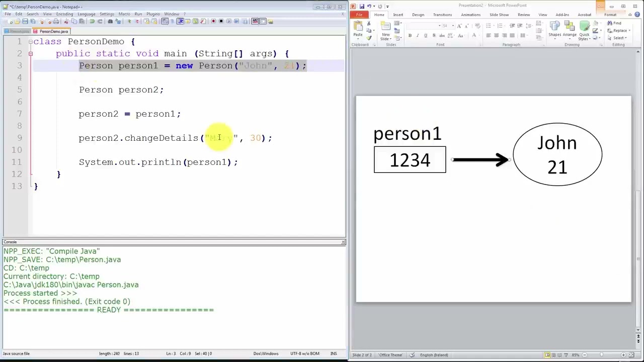644x362 pixels.
Task: Open the font name dropdown in PowerPoint
Action: [439, 26]
